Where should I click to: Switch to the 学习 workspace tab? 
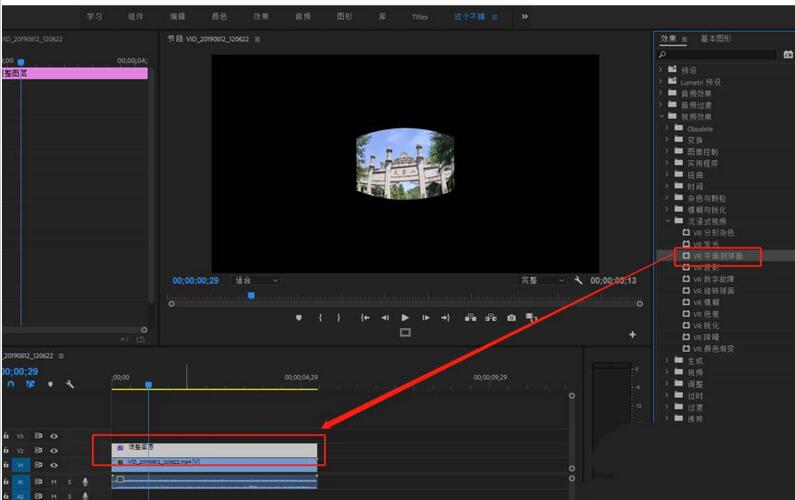click(94, 17)
